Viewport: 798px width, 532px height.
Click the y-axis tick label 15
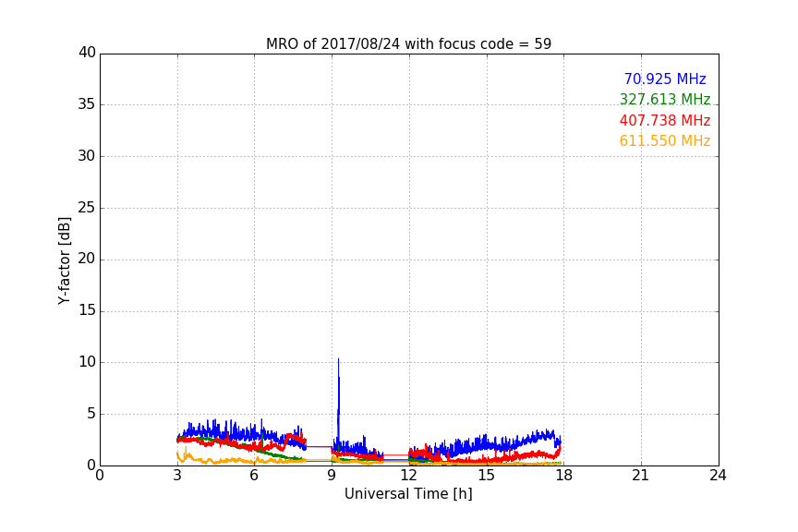coord(87,310)
